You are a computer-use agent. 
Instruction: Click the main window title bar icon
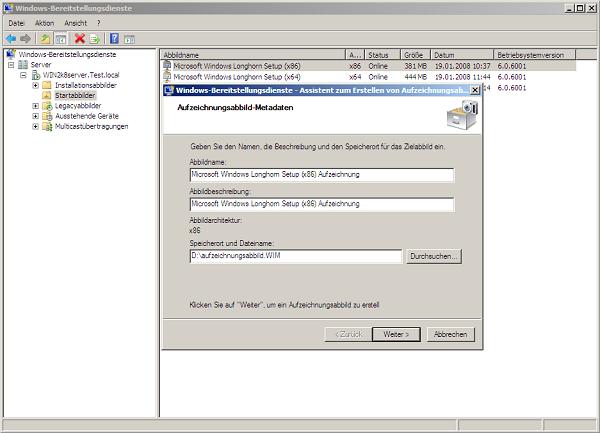[8, 8]
